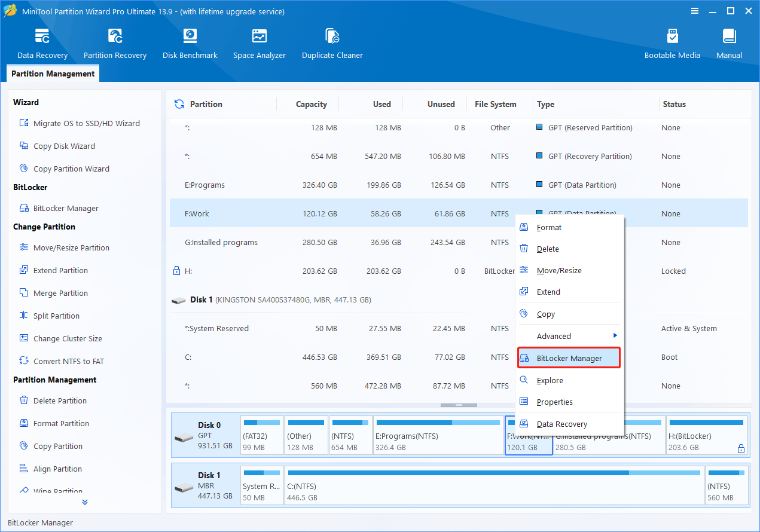Start Copy Disk Wizard

[57, 146]
